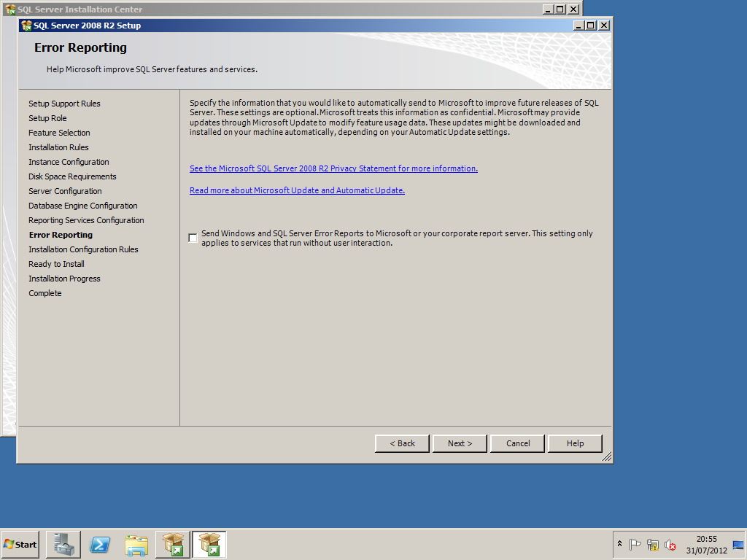The width and height of the screenshot is (747, 560).
Task: Open network status icon in system tray
Action: pos(652,544)
